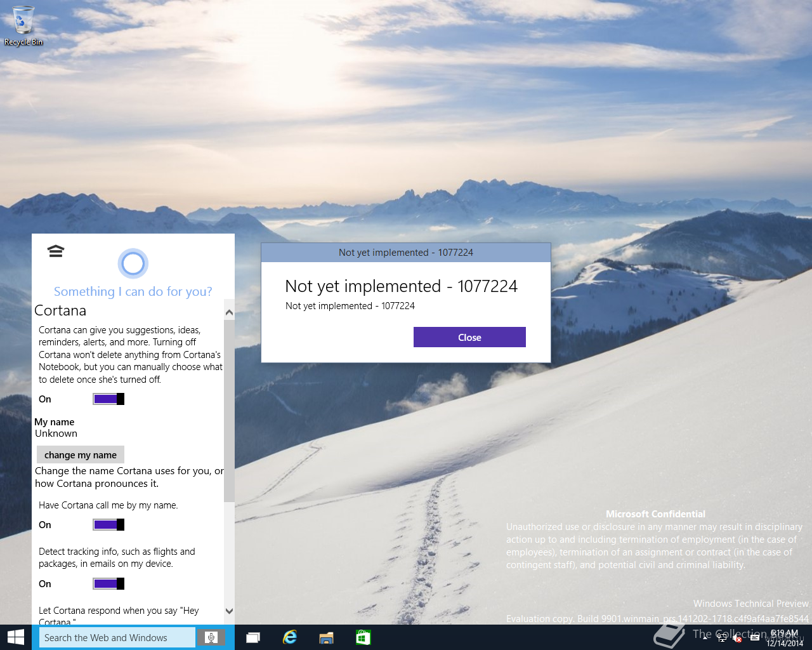This screenshot has width=812, height=650.
Task: Open the Cortana hamburger menu icon
Action: click(x=56, y=251)
